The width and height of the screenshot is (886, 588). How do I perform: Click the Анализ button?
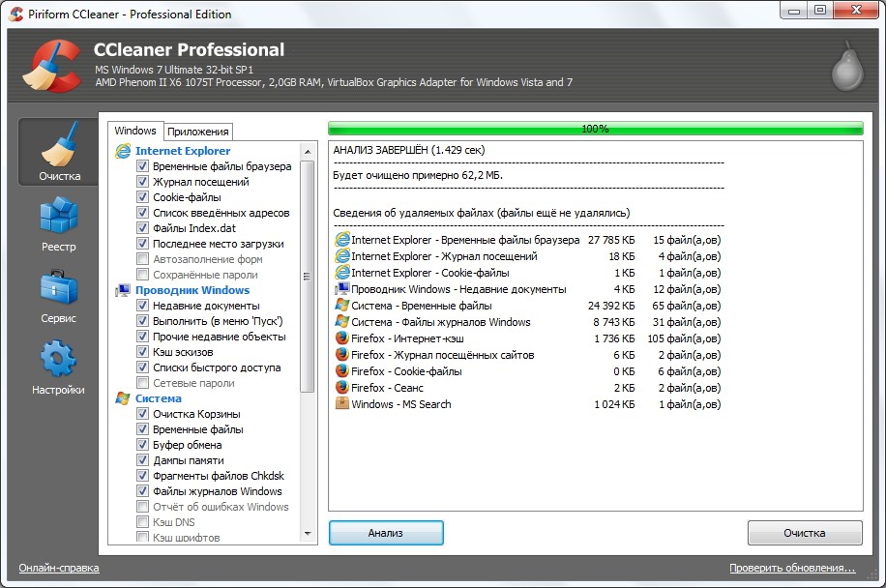pyautogui.click(x=386, y=533)
